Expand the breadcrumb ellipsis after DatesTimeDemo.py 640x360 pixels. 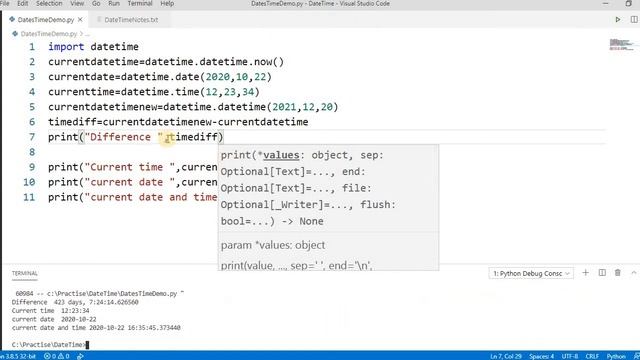pyautogui.click(x=87, y=34)
